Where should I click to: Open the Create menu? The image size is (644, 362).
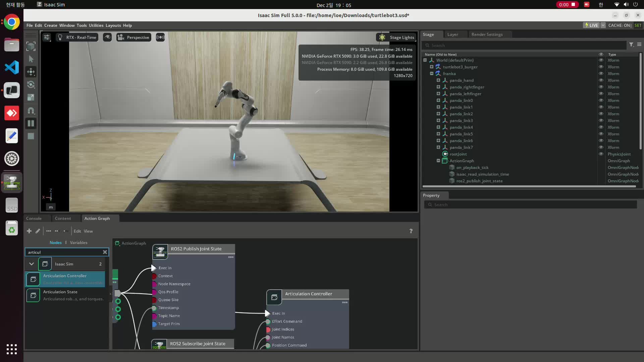click(51, 25)
